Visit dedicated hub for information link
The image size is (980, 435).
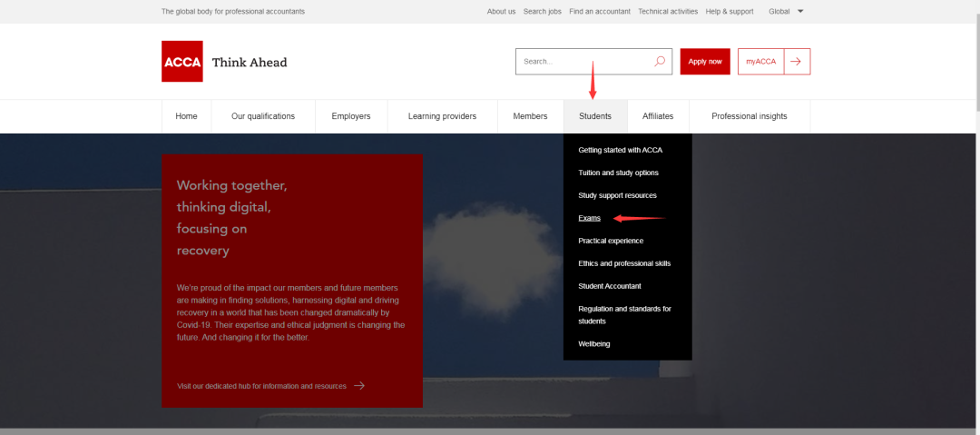pos(261,386)
